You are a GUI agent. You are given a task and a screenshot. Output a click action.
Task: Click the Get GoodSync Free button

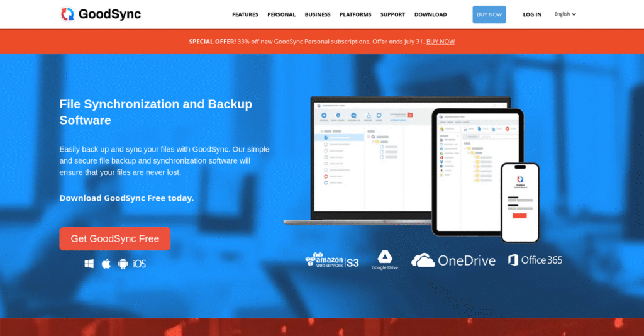[x=115, y=238]
